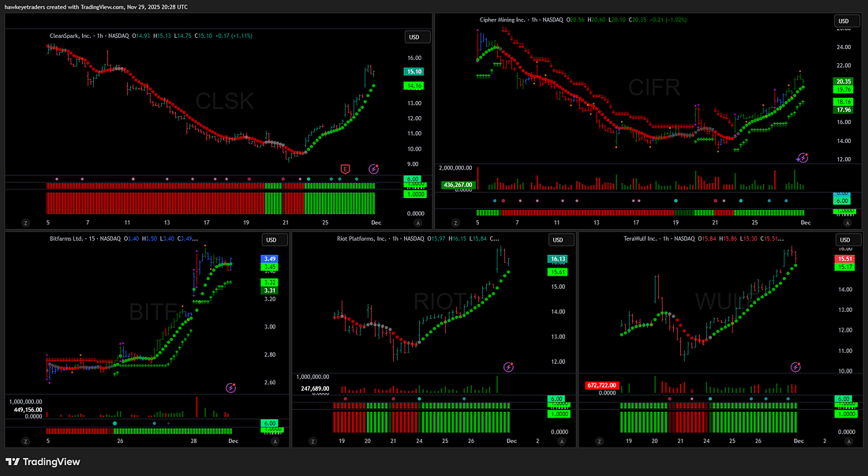Click the timezone 'Z' icon on RIOT chart
Screen dimensions: 868x476
[x=312, y=441]
